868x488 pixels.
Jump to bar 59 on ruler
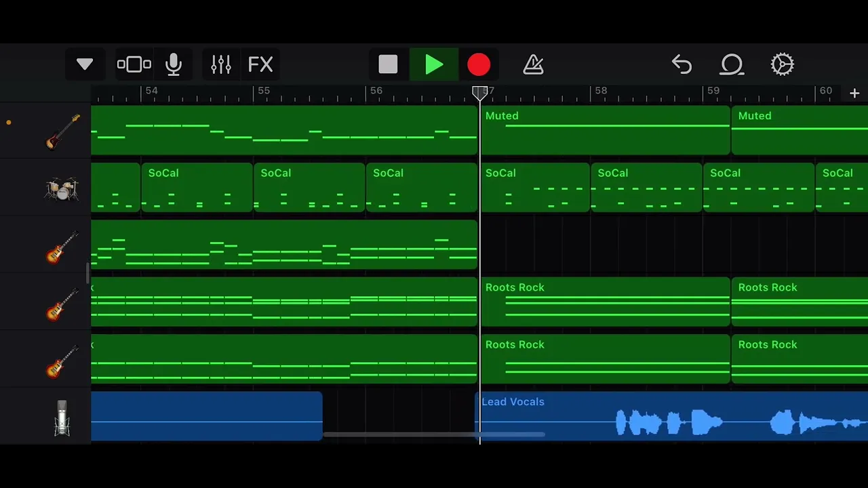point(713,91)
